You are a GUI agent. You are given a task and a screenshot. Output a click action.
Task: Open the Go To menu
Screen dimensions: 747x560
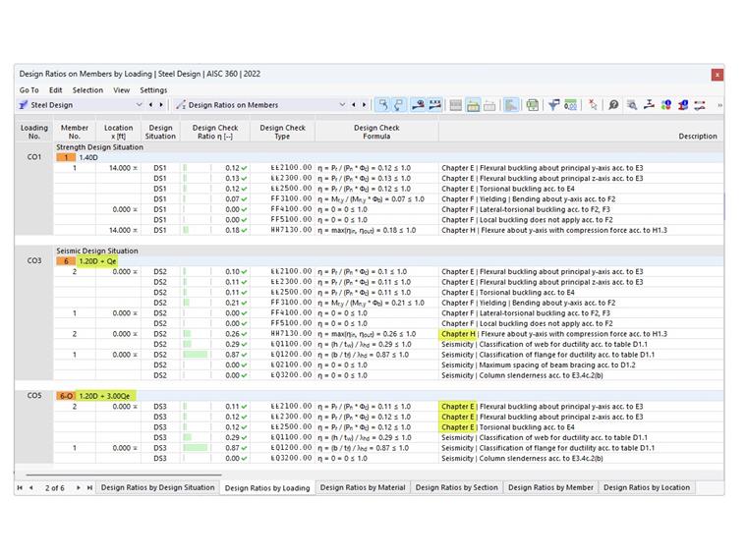(29, 90)
